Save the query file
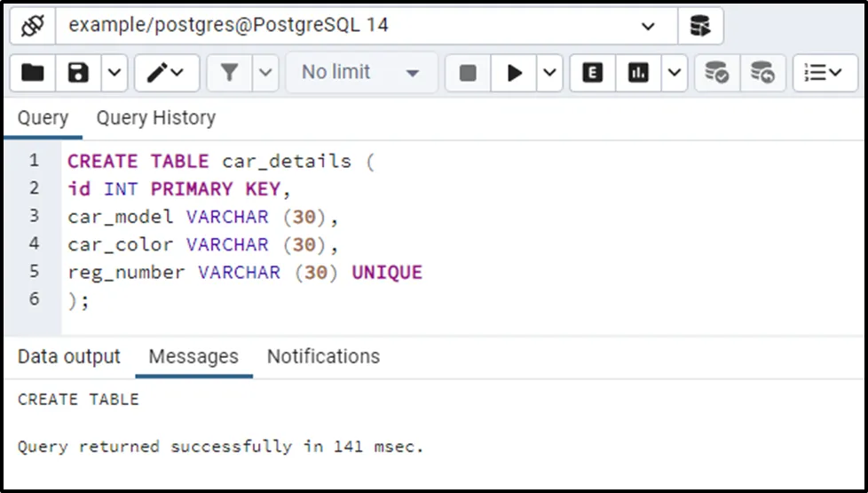Image resolution: width=868 pixels, height=493 pixels. click(78, 73)
